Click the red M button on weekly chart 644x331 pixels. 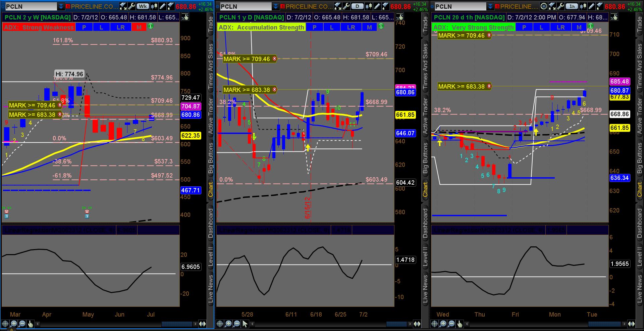pyautogui.click(x=139, y=28)
